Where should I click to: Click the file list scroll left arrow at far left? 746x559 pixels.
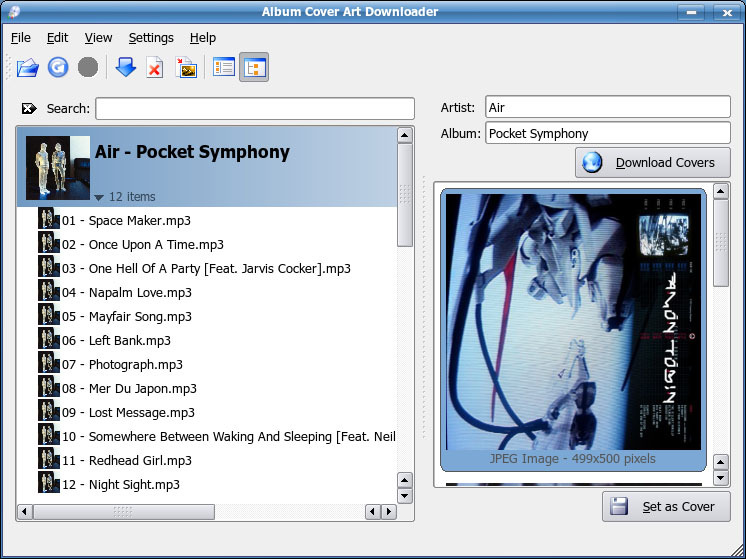click(25, 511)
